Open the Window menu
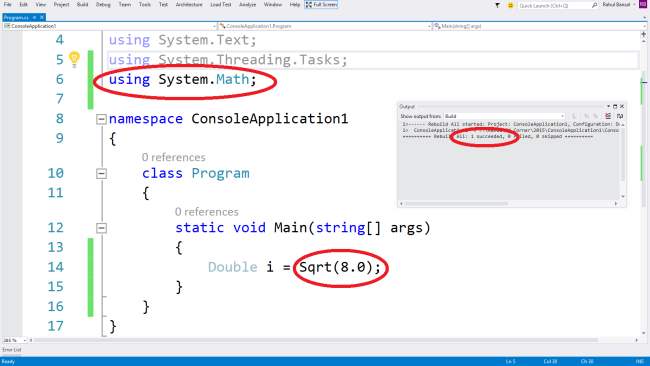This screenshot has height=366, width=650. click(x=273, y=5)
